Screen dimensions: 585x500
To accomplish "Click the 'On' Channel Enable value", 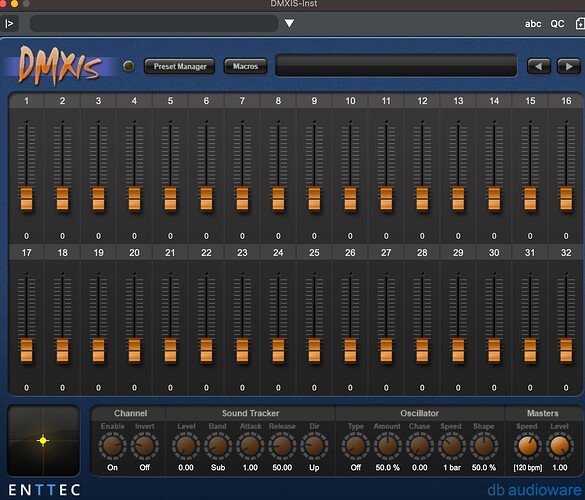I will point(112,468).
